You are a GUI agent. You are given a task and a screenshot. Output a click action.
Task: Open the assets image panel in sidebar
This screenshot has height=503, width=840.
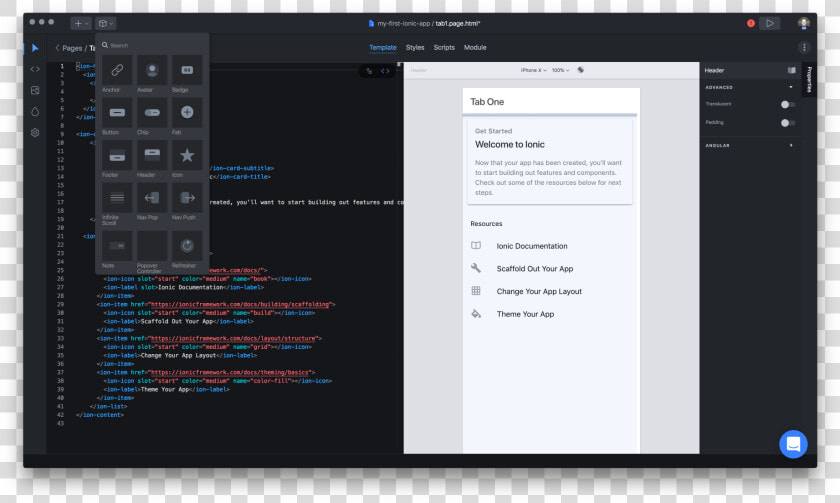[35, 90]
